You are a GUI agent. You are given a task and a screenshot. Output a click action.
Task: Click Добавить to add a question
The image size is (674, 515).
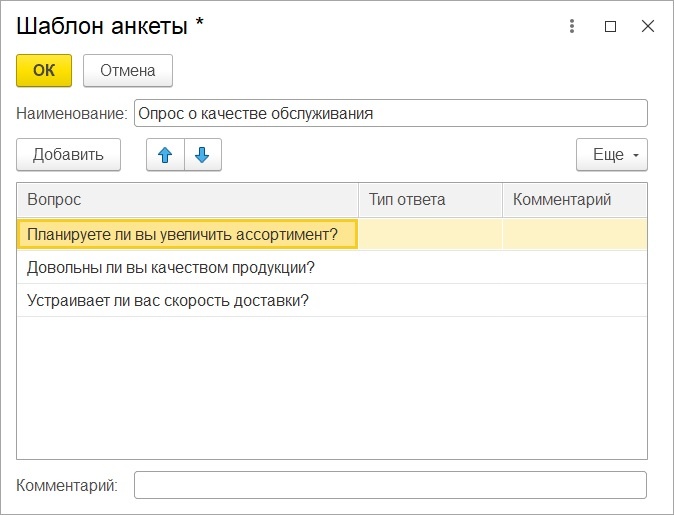pyautogui.click(x=68, y=155)
